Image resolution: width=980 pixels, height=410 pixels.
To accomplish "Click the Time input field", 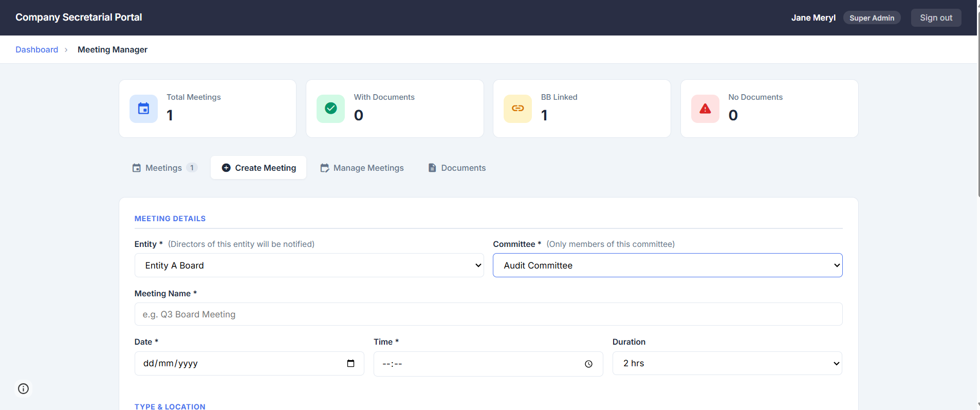I will pyautogui.click(x=488, y=364).
